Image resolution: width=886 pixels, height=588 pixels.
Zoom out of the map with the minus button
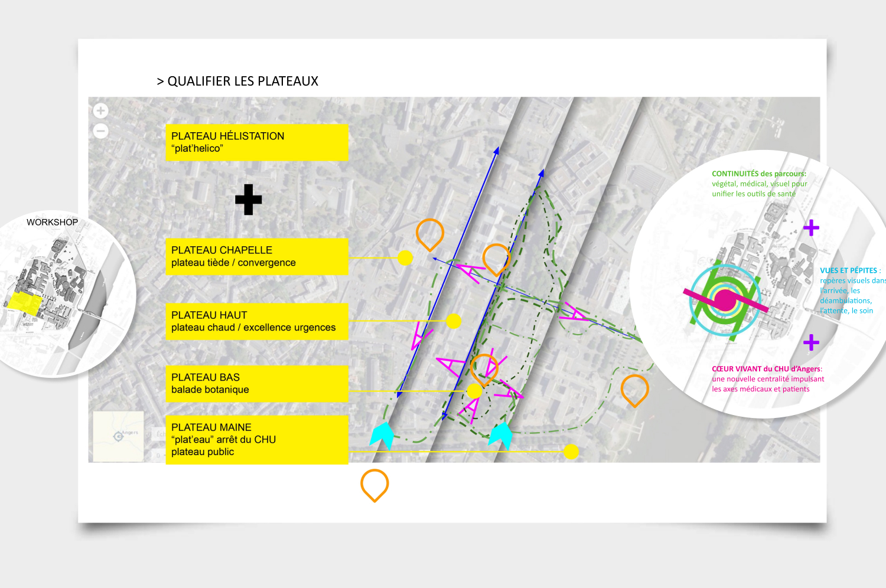click(101, 131)
